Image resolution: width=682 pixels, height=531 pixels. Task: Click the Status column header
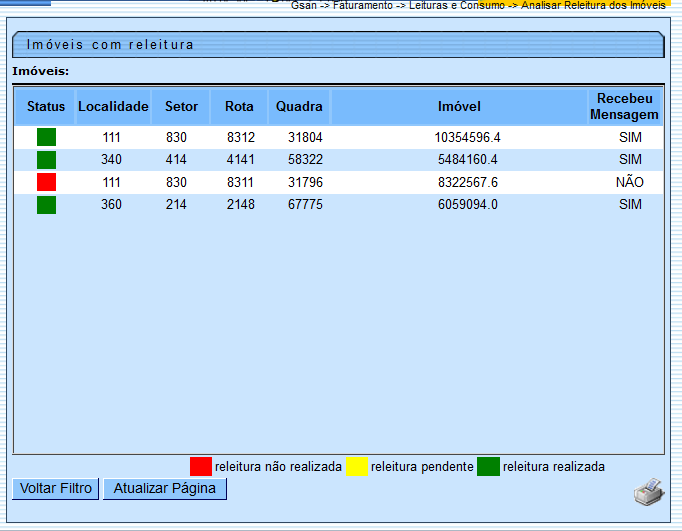tap(46, 107)
